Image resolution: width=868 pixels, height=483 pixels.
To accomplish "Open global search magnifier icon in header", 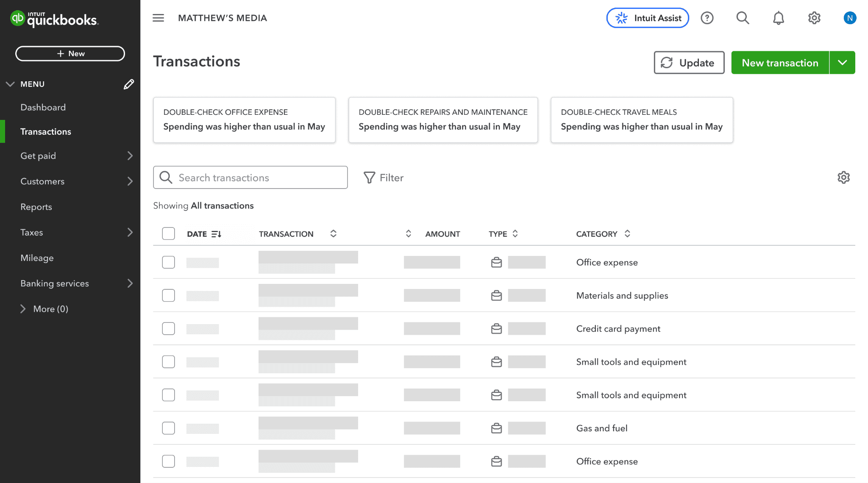I will (743, 18).
